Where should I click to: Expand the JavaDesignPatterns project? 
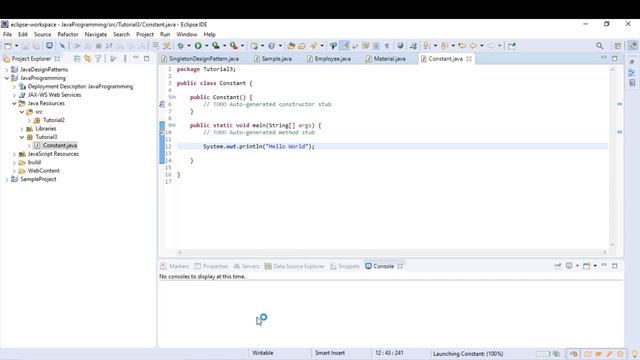click(x=7, y=70)
